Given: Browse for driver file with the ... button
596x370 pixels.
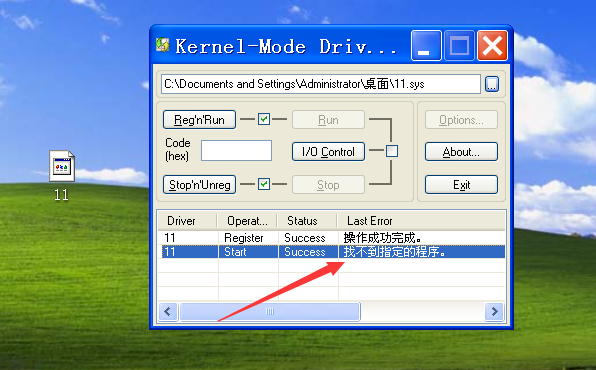Looking at the screenshot, I should point(492,84).
